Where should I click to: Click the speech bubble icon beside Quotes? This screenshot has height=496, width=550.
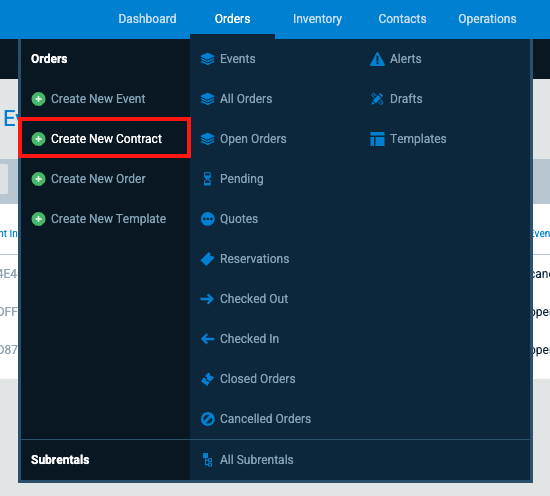tap(207, 219)
